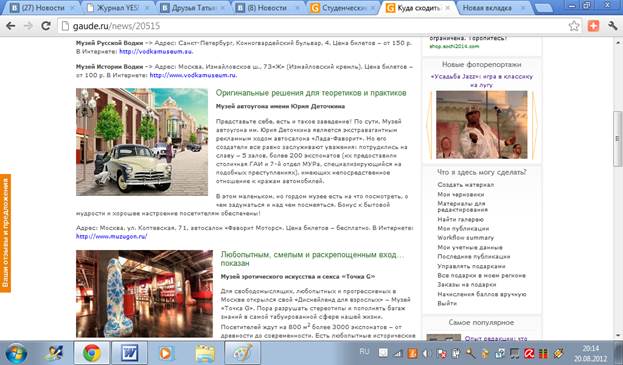Click the browser forward arrow
The image size is (623, 365).
click(x=28, y=26)
